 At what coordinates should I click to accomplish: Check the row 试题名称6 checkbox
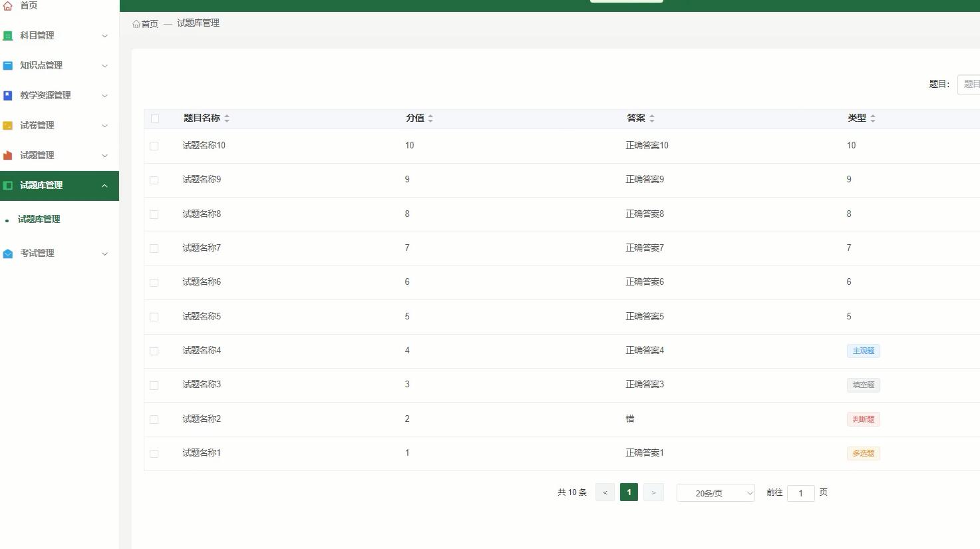(x=154, y=283)
